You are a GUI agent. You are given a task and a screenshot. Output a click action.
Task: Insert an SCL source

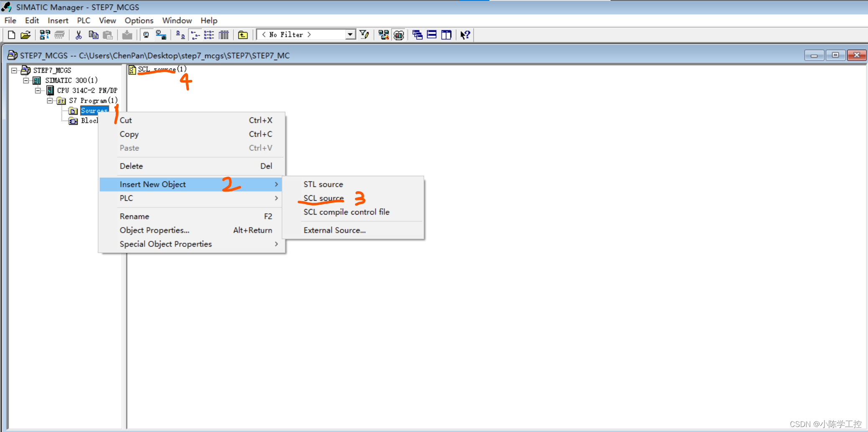click(353, 198)
